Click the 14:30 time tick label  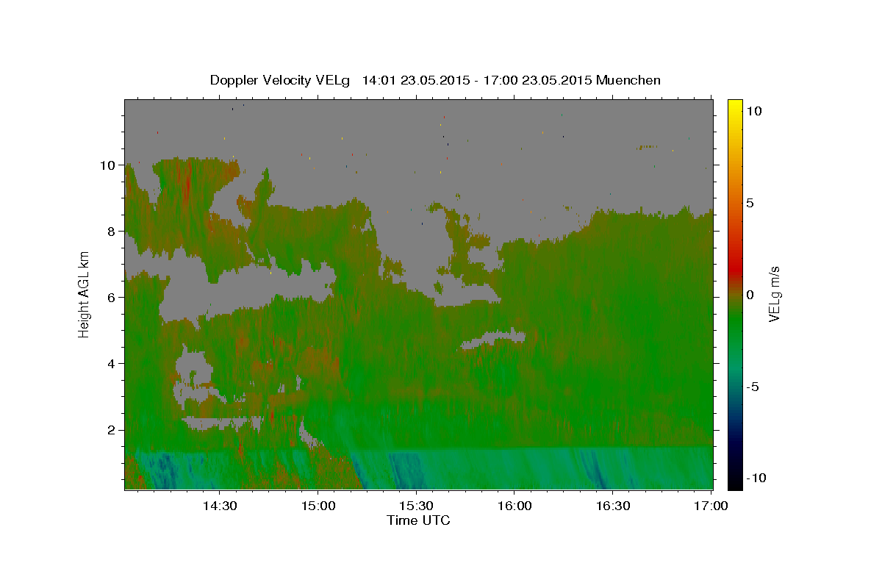[219, 506]
